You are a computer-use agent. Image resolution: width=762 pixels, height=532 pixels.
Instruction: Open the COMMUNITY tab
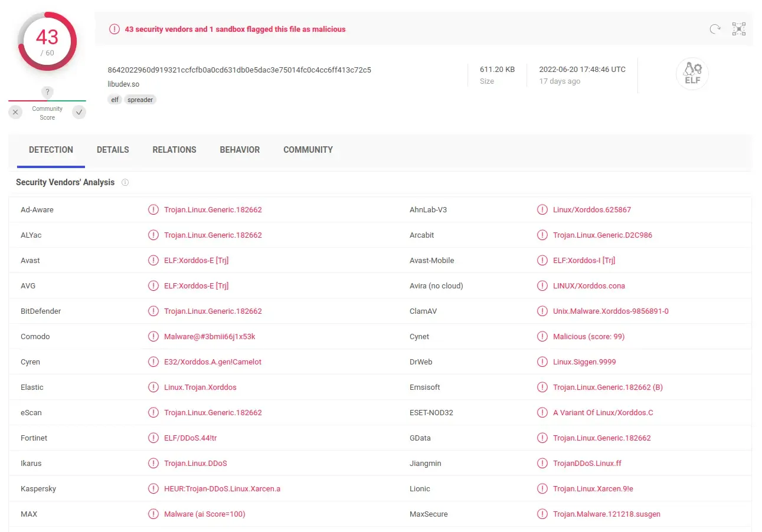(x=308, y=150)
